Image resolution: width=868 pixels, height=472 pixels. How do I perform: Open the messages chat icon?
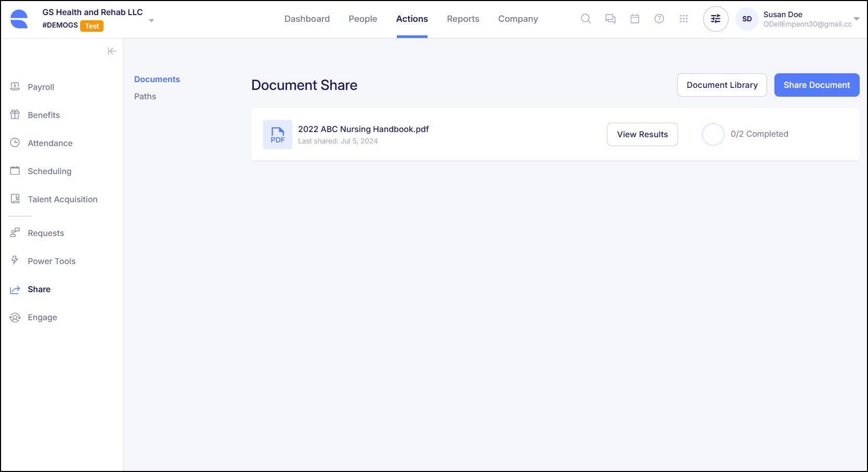[610, 18]
